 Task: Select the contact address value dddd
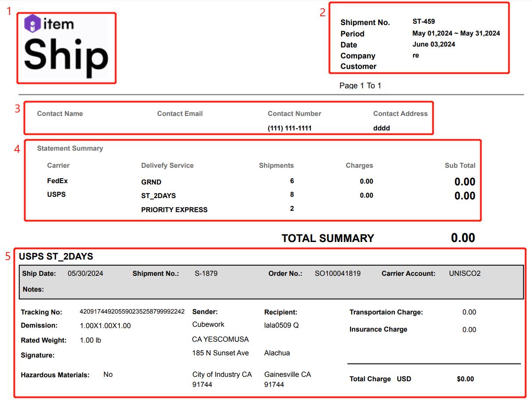381,128
